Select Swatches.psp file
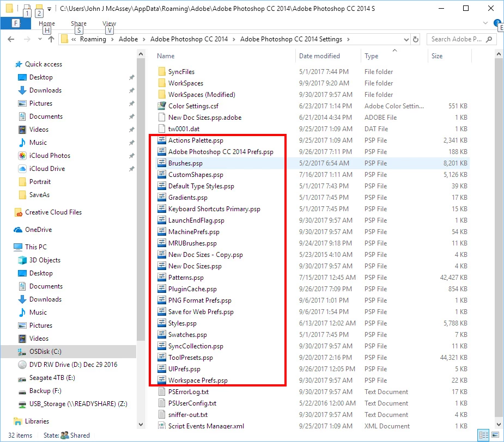 (187, 335)
